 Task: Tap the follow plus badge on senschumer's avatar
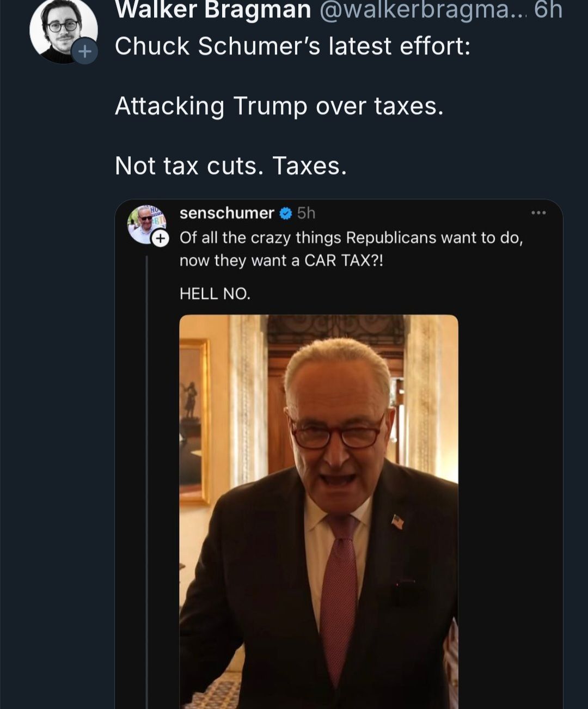(x=160, y=238)
